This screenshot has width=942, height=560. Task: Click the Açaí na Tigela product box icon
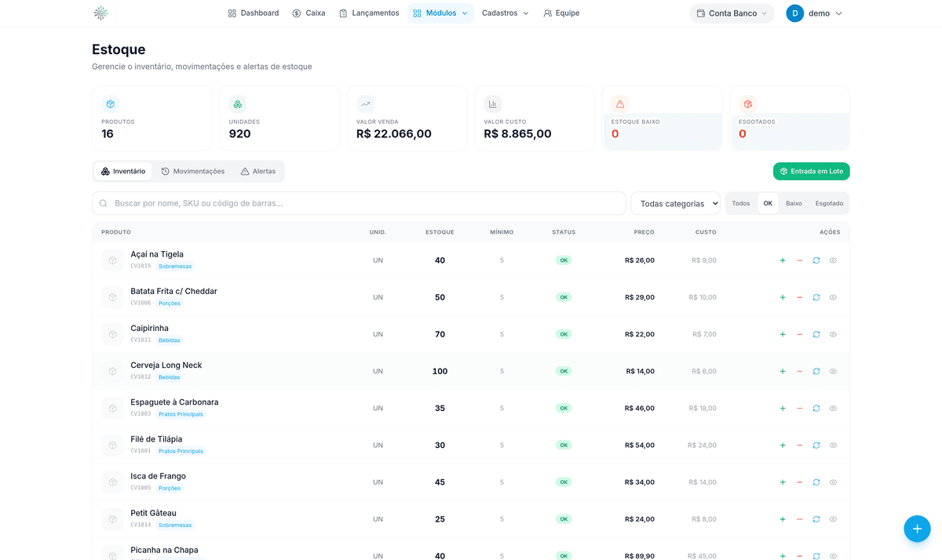[112, 260]
